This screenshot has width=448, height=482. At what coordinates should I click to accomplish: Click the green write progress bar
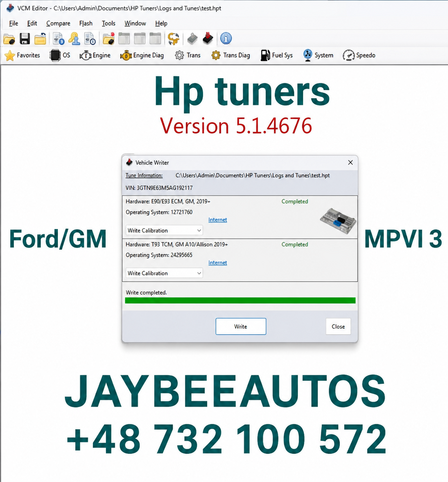240,300
